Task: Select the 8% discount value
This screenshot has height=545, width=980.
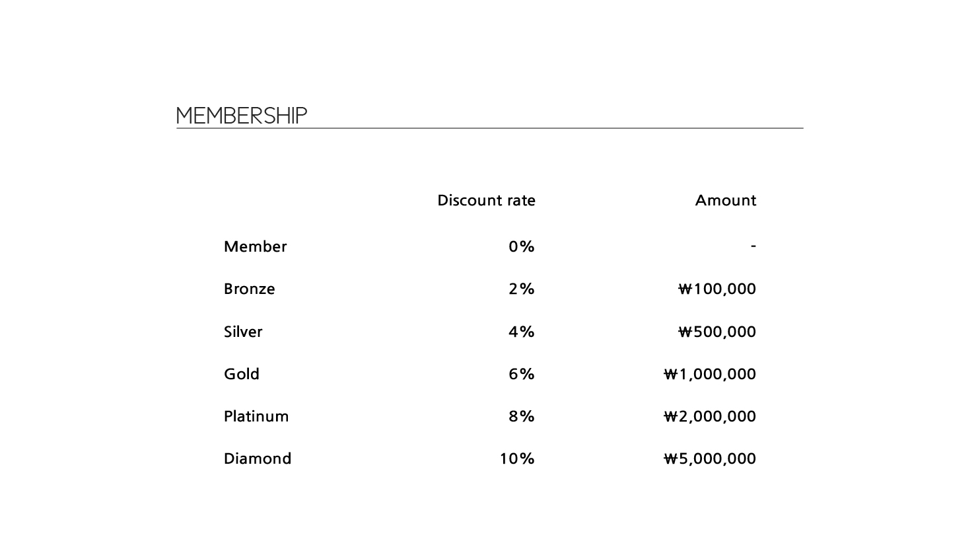Action: coord(521,416)
